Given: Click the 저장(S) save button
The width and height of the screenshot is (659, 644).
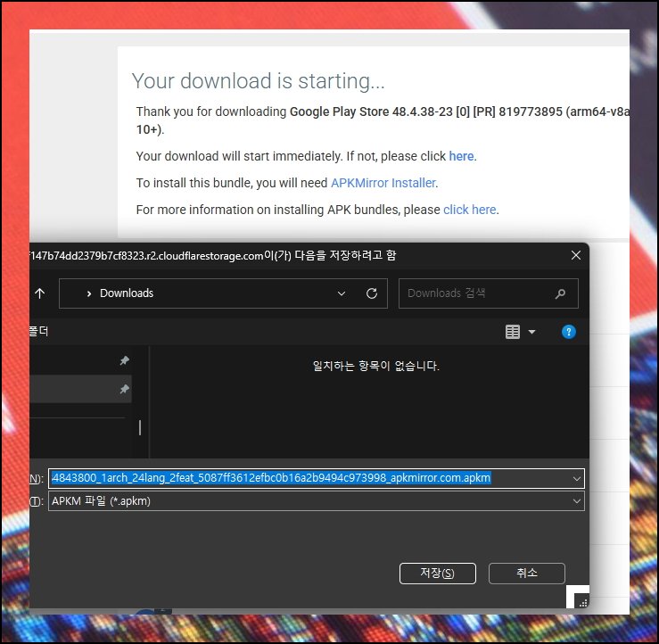Looking at the screenshot, I should click(x=438, y=574).
